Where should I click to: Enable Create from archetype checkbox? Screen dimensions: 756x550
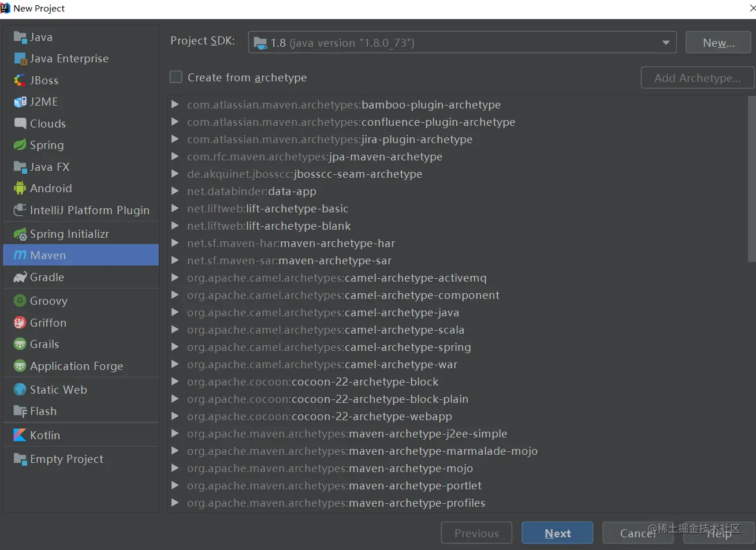pos(176,77)
